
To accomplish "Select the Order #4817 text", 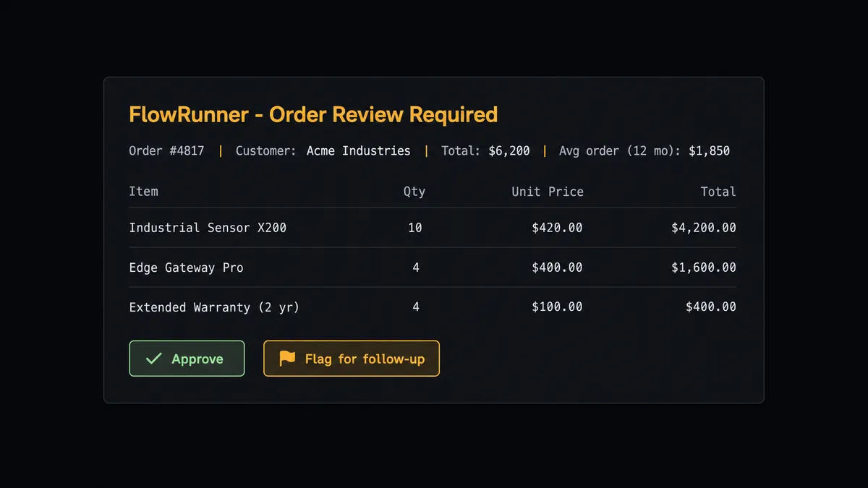I will pyautogui.click(x=166, y=151).
